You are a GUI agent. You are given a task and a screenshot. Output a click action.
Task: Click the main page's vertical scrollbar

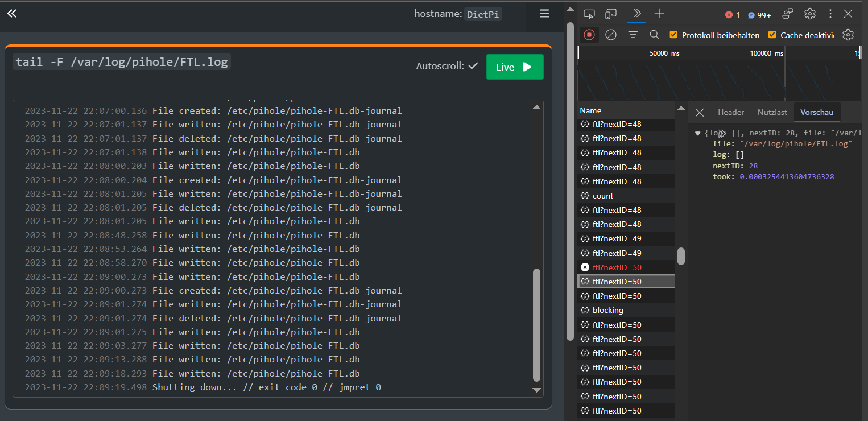pyautogui.click(x=570, y=182)
